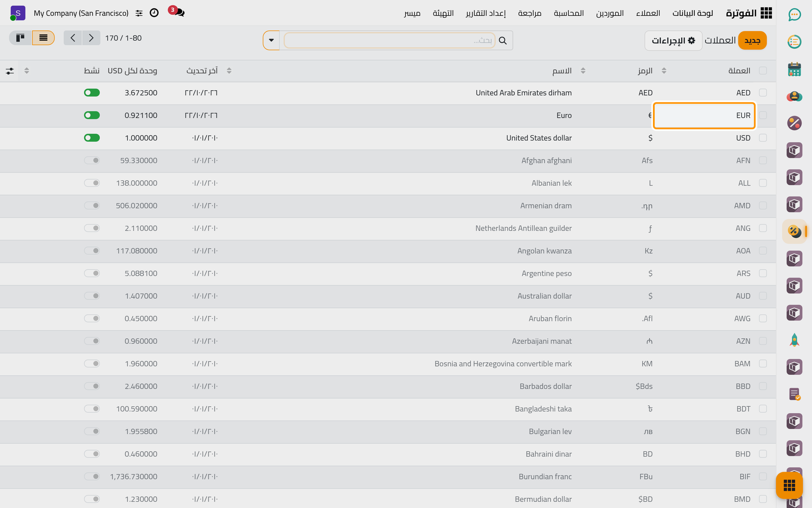Image resolution: width=812 pixels, height=508 pixels.
Task: Go to the previous page of records
Action: coord(73,38)
